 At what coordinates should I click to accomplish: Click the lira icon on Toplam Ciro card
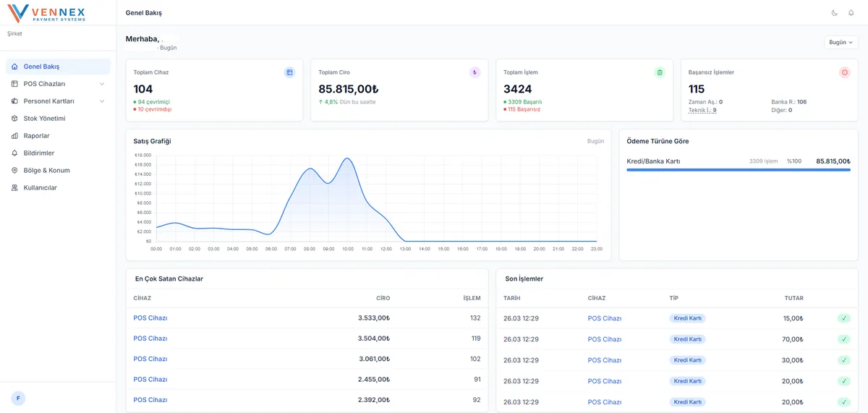tap(475, 72)
